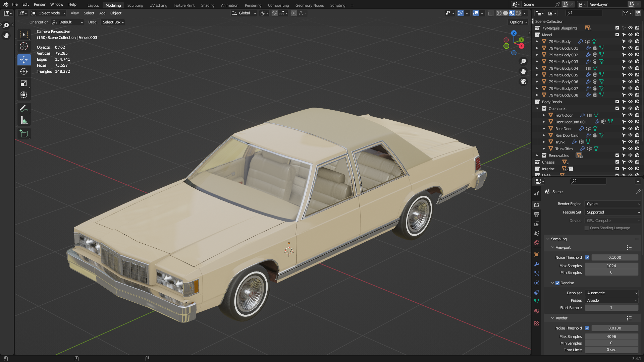This screenshot has height=362, width=644.
Task: Uncheck the Denoise checkbox
Action: pos(557,283)
